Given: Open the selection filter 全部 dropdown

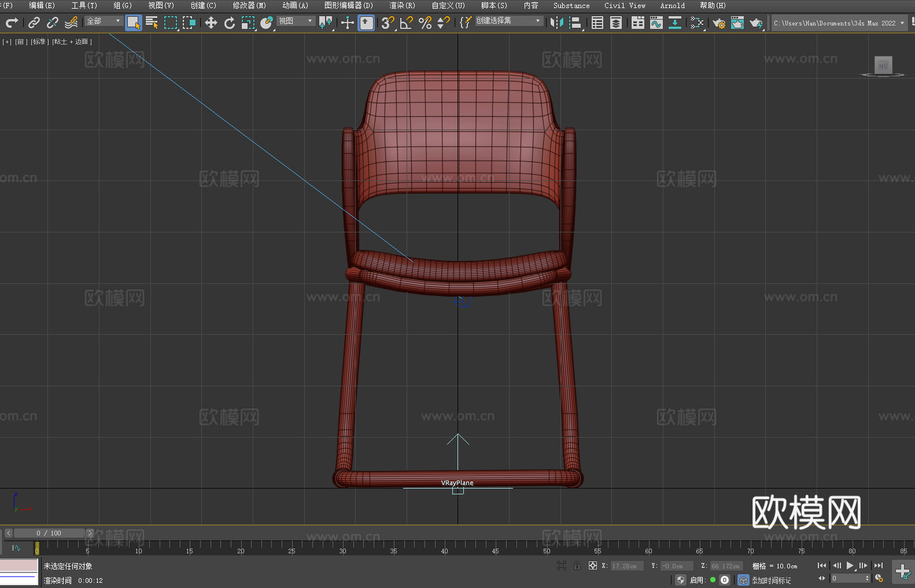Looking at the screenshot, I should click(104, 21).
